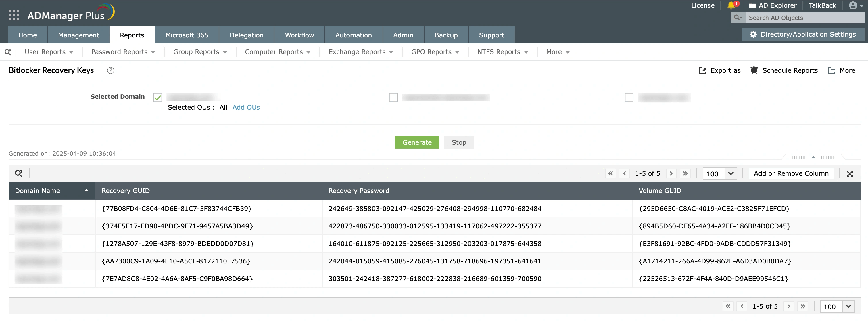Click the Export as icon
868x321 pixels.
pos(702,70)
